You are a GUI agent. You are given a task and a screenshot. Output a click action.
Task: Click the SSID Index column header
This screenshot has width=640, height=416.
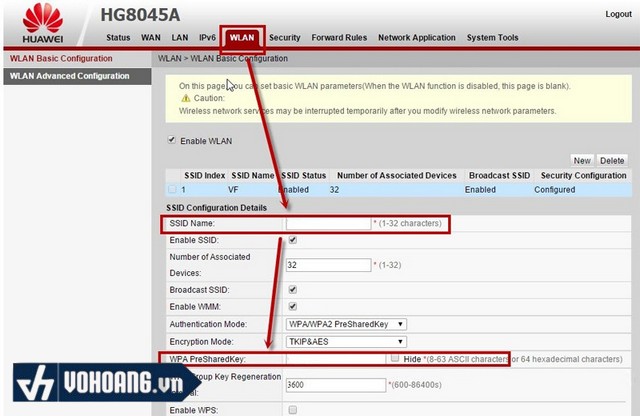204,176
